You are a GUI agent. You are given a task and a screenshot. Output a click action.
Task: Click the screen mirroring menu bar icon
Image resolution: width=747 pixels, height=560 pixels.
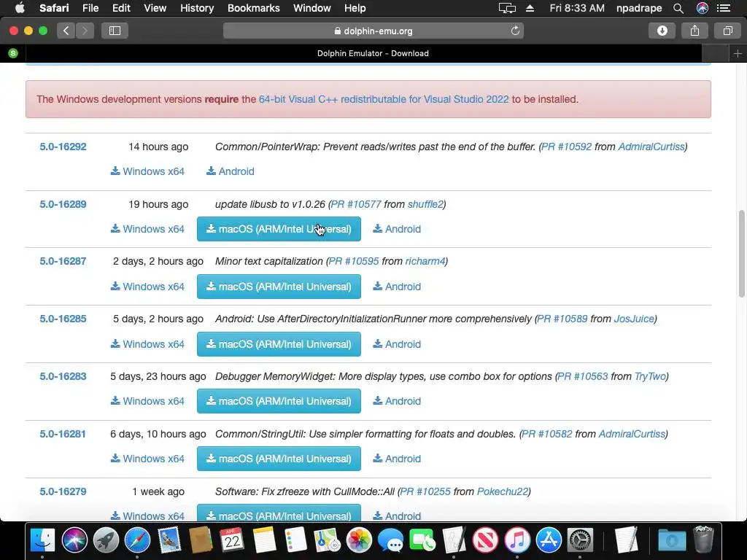coord(507,8)
